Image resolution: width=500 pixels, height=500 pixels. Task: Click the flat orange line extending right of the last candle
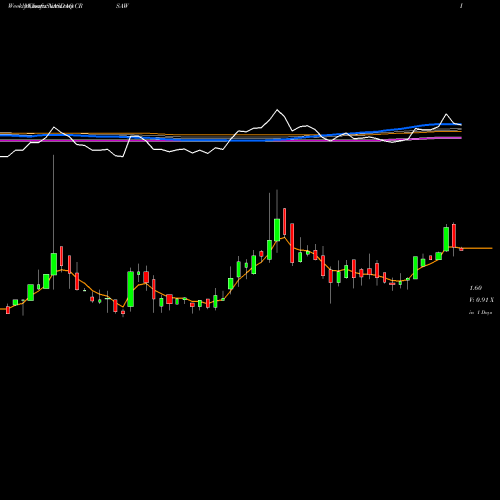coord(478,248)
